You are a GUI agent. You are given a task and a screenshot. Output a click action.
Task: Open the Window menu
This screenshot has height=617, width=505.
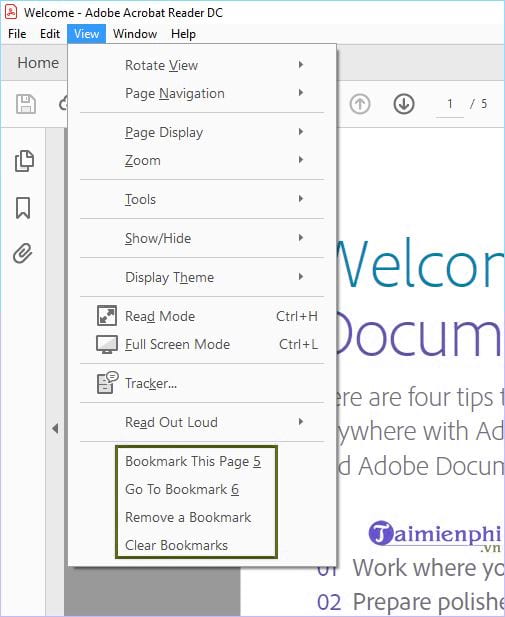click(135, 34)
